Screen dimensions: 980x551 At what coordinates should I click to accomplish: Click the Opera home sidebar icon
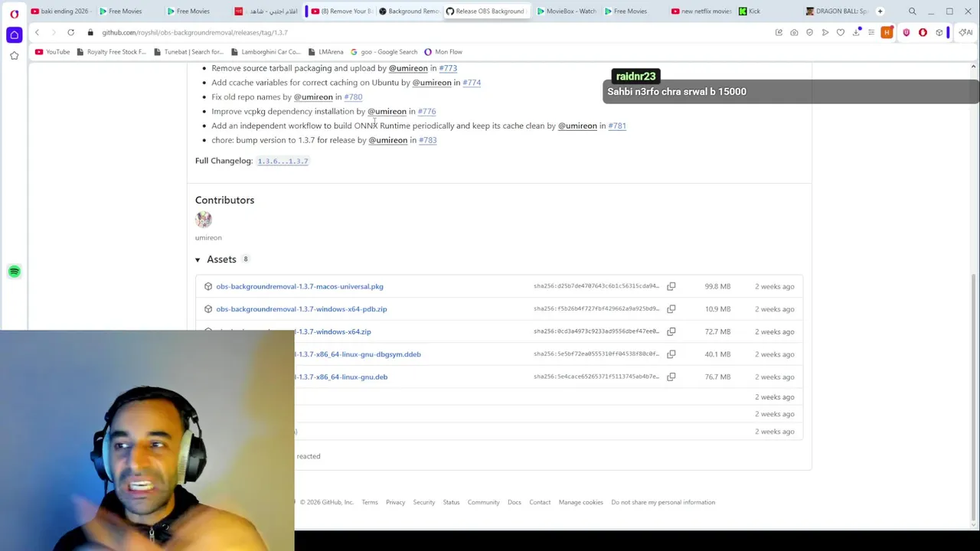pyautogui.click(x=14, y=34)
